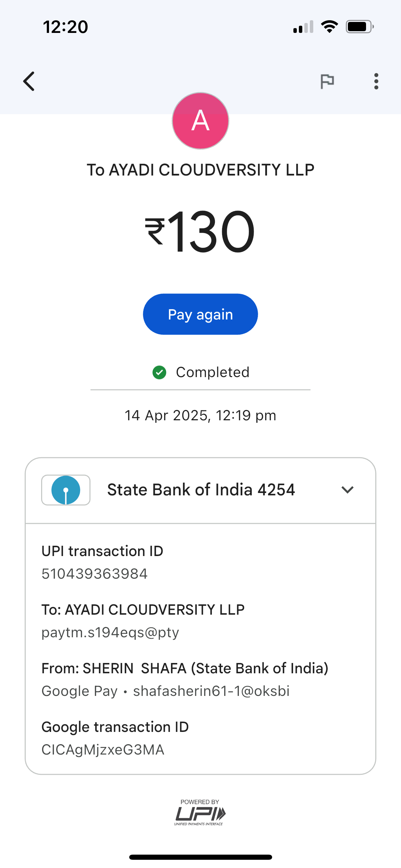Tap the report flag icon

coord(327,81)
